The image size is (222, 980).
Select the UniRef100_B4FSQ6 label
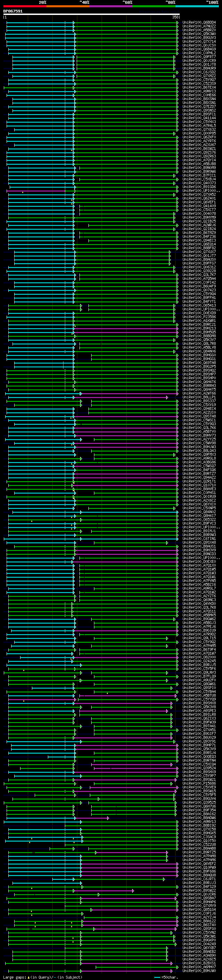pyautogui.click(x=199, y=470)
